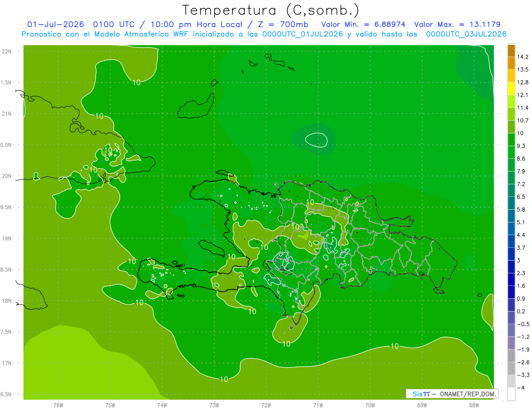Select the "01-Jul-2026" date text
This screenshot has width=532, height=411.
(55, 24)
